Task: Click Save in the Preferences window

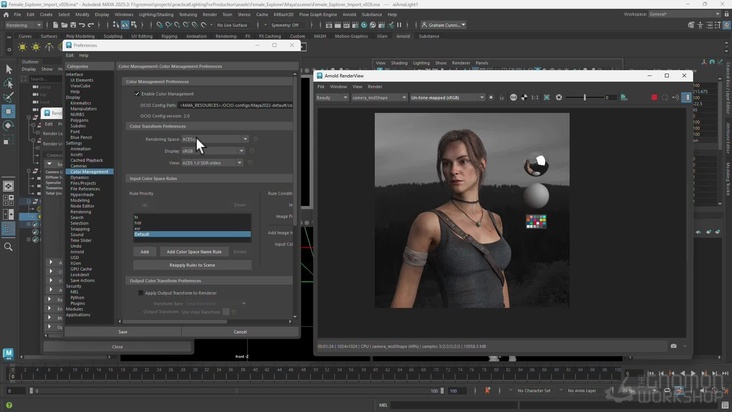Action: (123, 331)
